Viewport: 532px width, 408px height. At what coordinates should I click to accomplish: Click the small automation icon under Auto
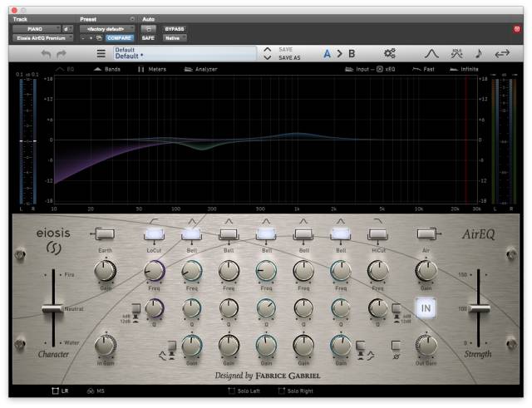[149, 29]
